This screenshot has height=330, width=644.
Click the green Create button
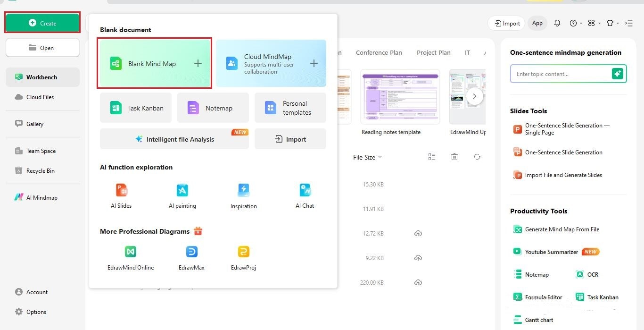click(42, 22)
